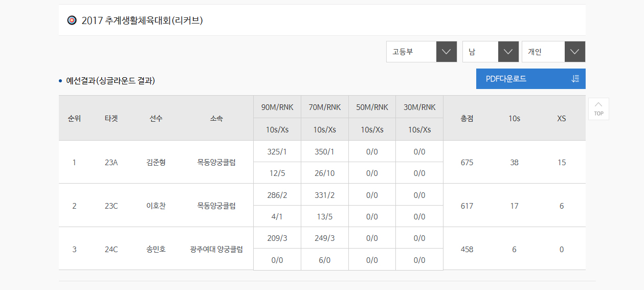644x290 pixels.
Task: Click the 50M/RNK column header
Action: click(372, 107)
